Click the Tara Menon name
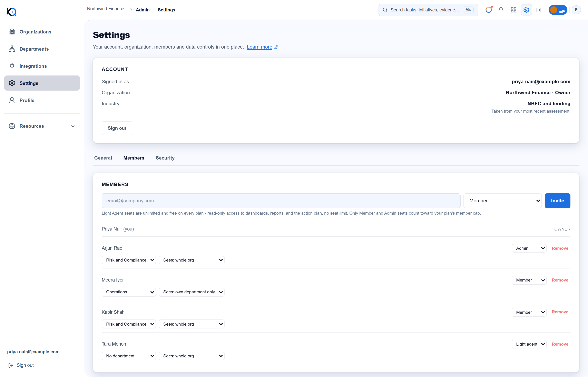The image size is (588, 377). [114, 344]
